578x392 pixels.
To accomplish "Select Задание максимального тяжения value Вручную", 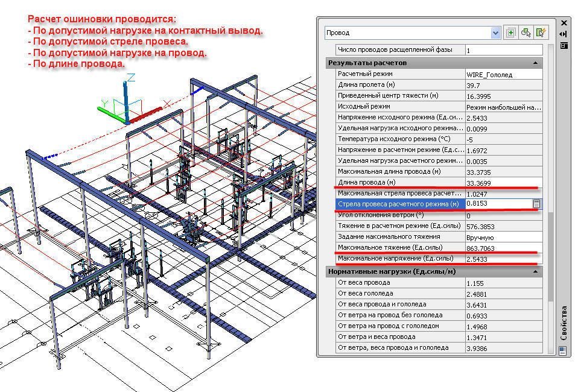I will coord(502,237).
